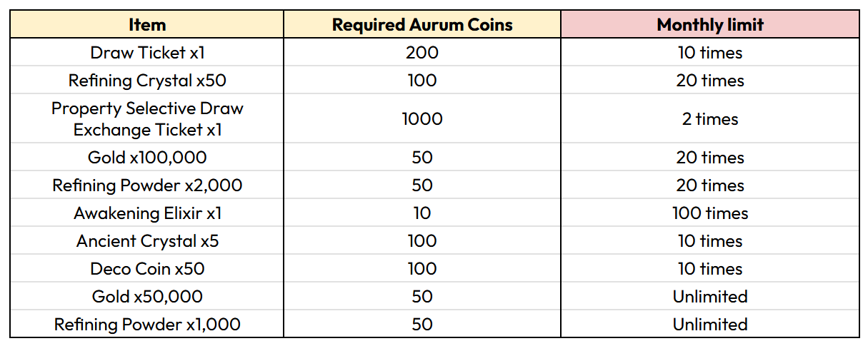Click the "Deco Coin x50" item cell
868x341 pixels.
point(147,269)
